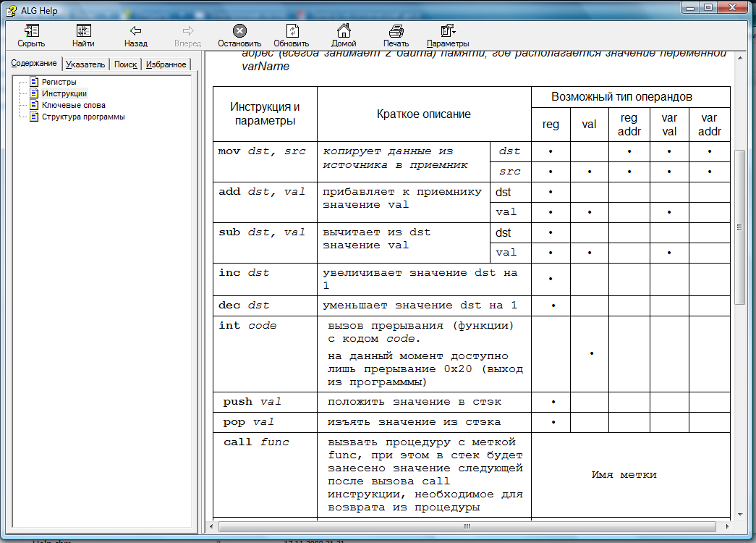Select the Регистры topic in the tree
This screenshot has height=543, width=756.
(59, 82)
